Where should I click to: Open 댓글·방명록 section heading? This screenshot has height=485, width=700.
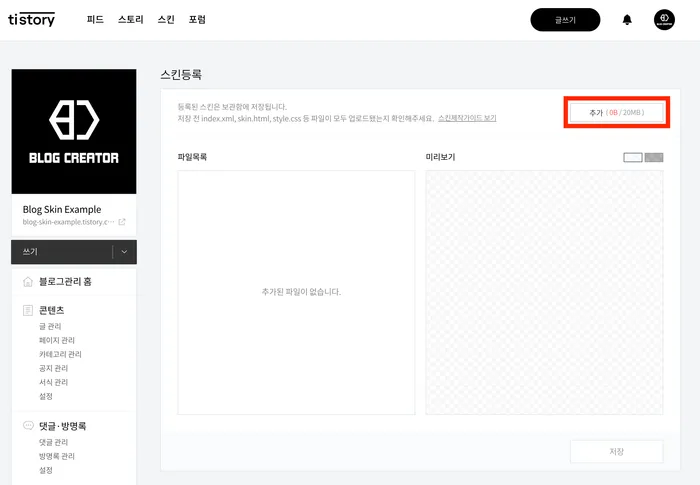[x=62, y=426]
